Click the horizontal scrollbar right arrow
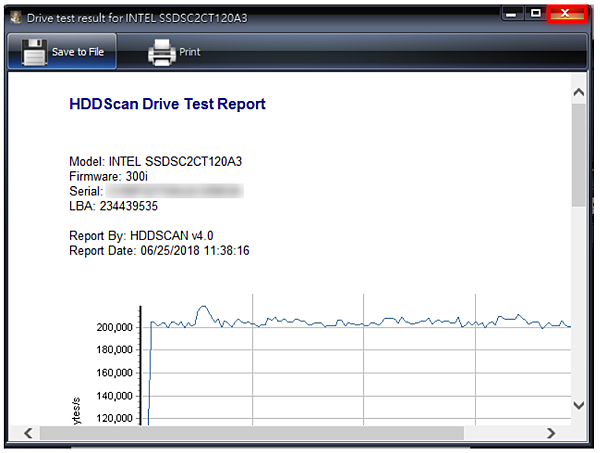 pos(551,433)
